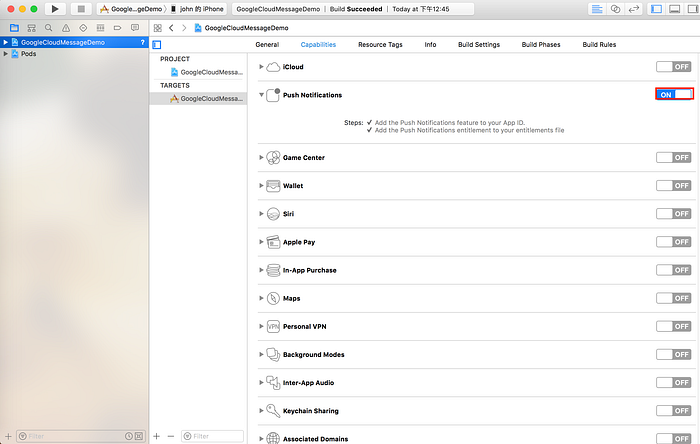Switch to the General tab
700x444 pixels.
pos(267,45)
